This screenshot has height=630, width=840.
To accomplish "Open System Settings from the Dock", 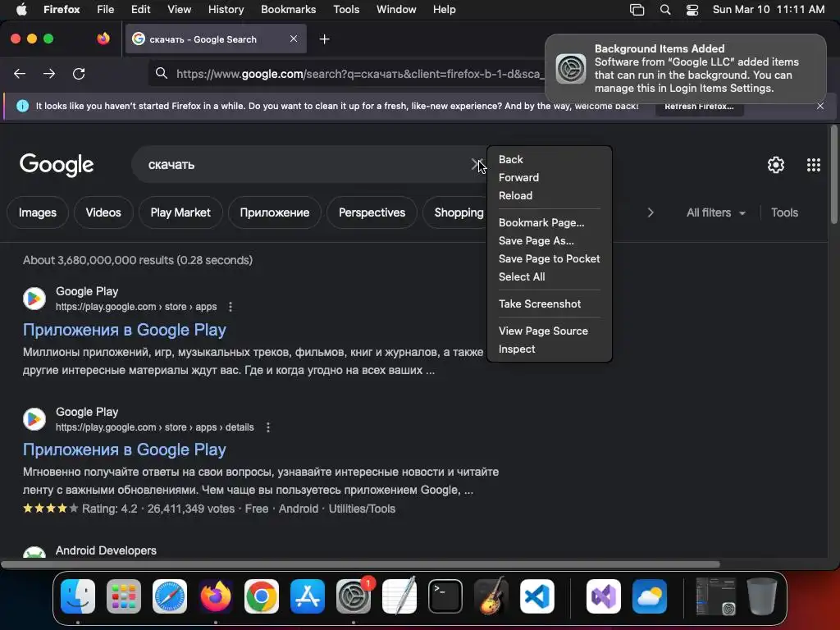I will click(x=354, y=596).
